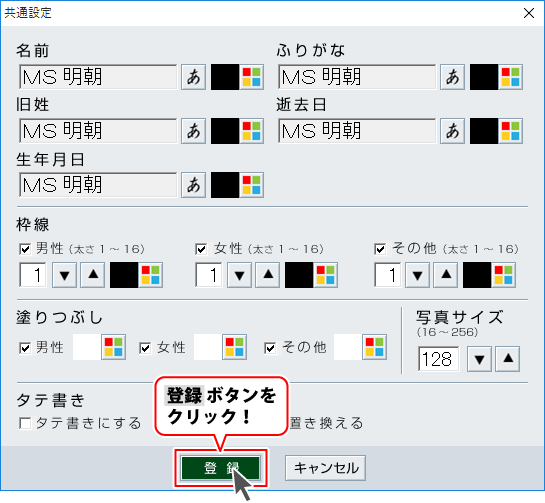Viewport: 545px width, 503px height.
Task: Enable the タテ書きにする checkbox
Action: (x=25, y=423)
